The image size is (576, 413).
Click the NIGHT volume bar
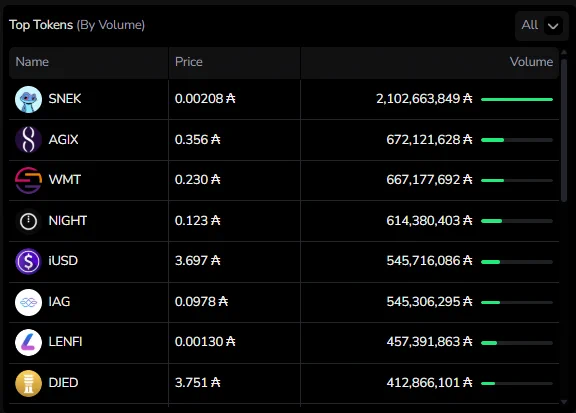point(517,221)
